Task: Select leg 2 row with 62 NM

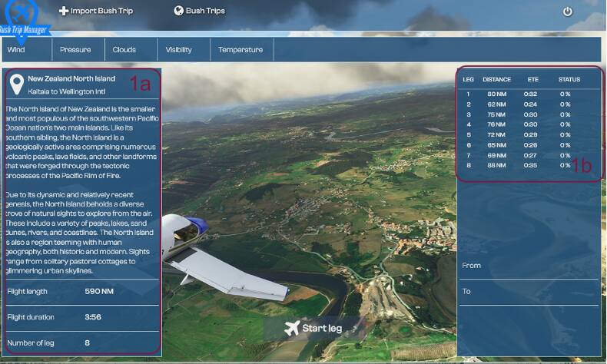Action: coord(529,104)
